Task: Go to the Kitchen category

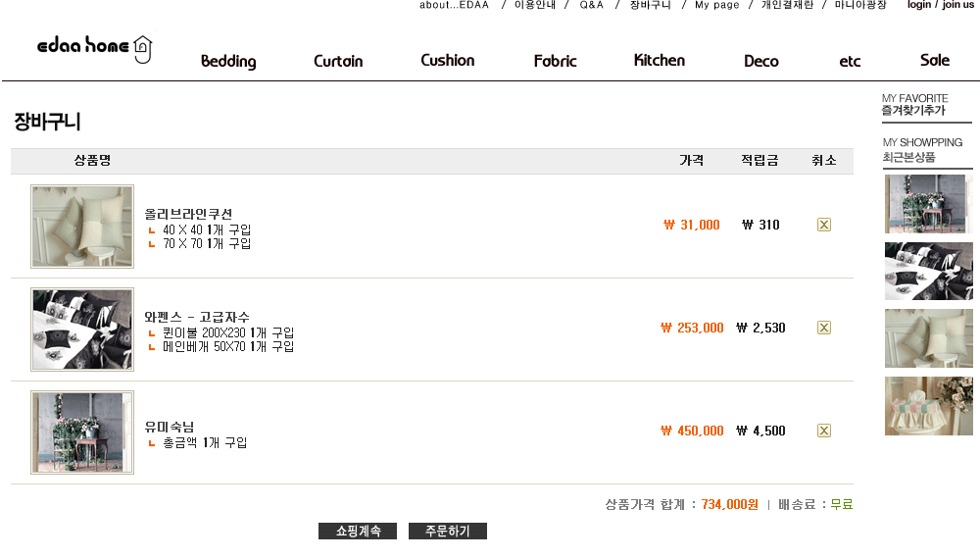Action: [660, 61]
